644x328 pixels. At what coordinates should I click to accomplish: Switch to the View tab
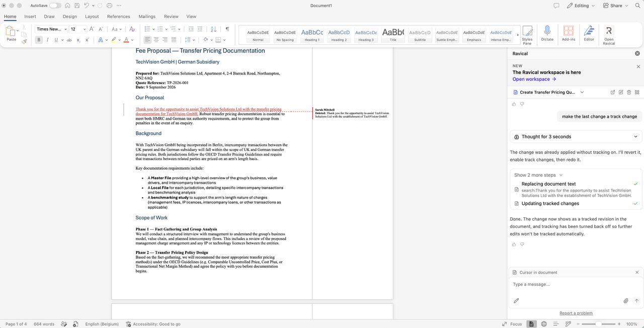click(191, 16)
